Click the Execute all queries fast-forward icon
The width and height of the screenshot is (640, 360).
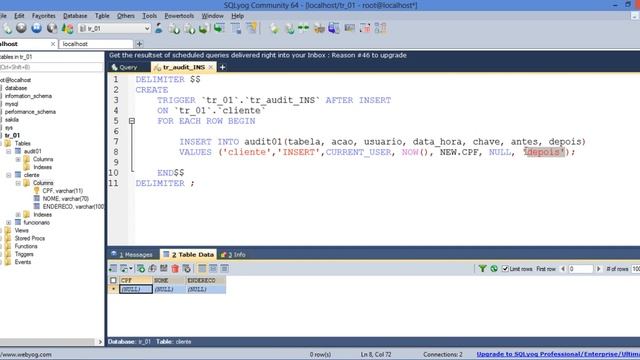click(x=36, y=28)
